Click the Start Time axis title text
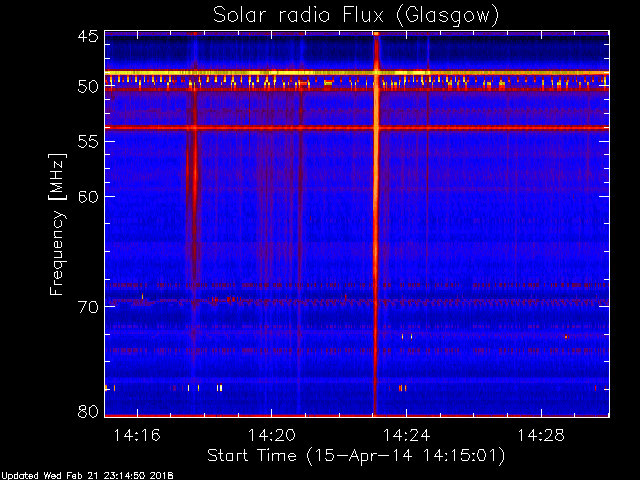Viewport: 640px width, 480px height. click(356, 456)
